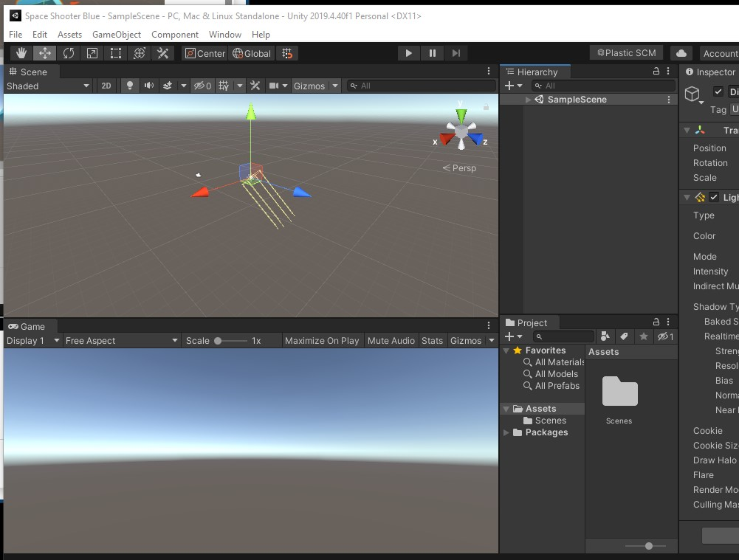Screen dimensions: 739x560
Task: Toggle Persp projection mode
Action: tap(459, 168)
